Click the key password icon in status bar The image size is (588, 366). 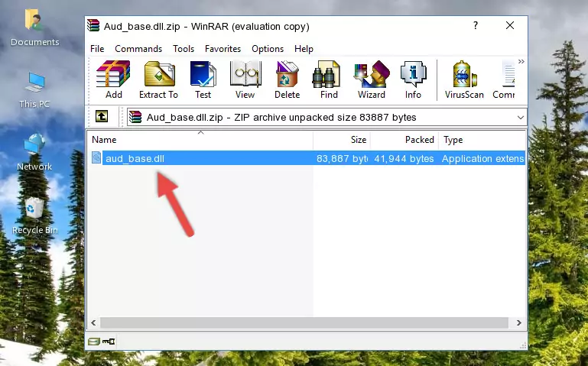pyautogui.click(x=109, y=342)
